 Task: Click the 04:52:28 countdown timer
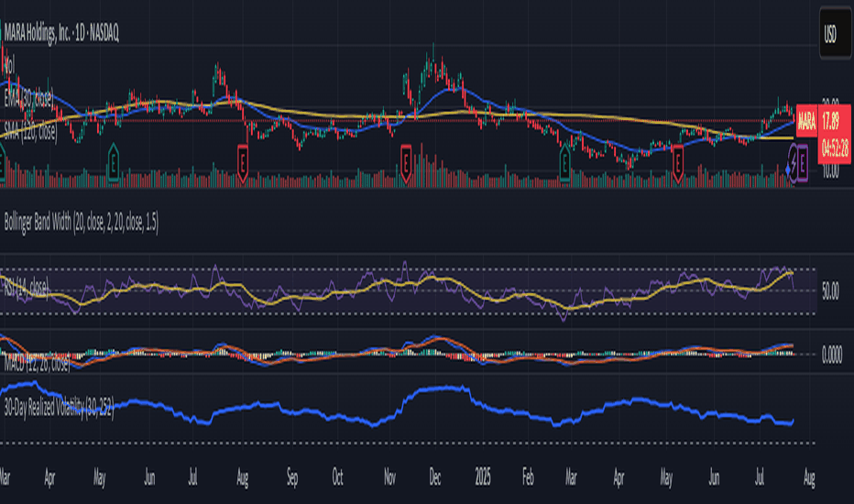(x=835, y=148)
